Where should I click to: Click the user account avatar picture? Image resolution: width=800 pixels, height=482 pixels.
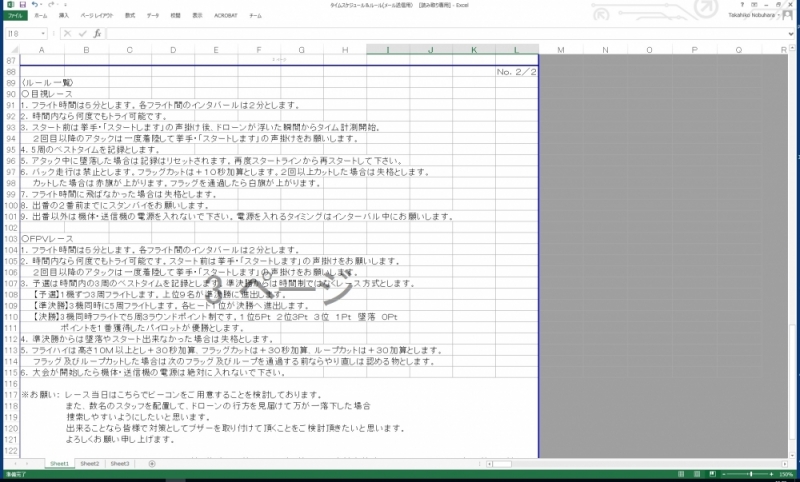tap(789, 17)
